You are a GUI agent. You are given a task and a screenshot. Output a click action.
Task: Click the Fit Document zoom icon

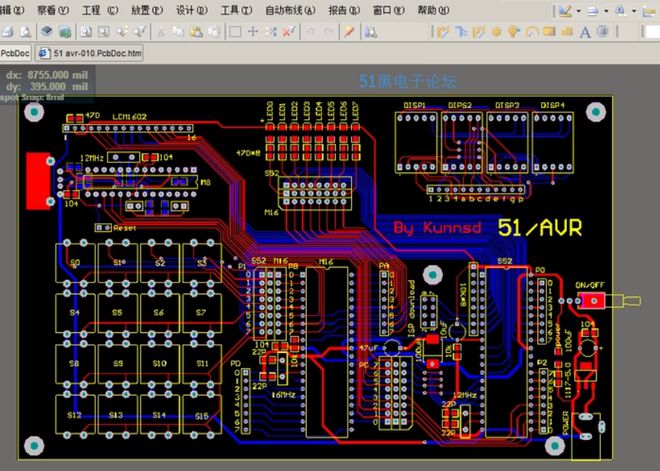pyautogui.click(x=86, y=32)
